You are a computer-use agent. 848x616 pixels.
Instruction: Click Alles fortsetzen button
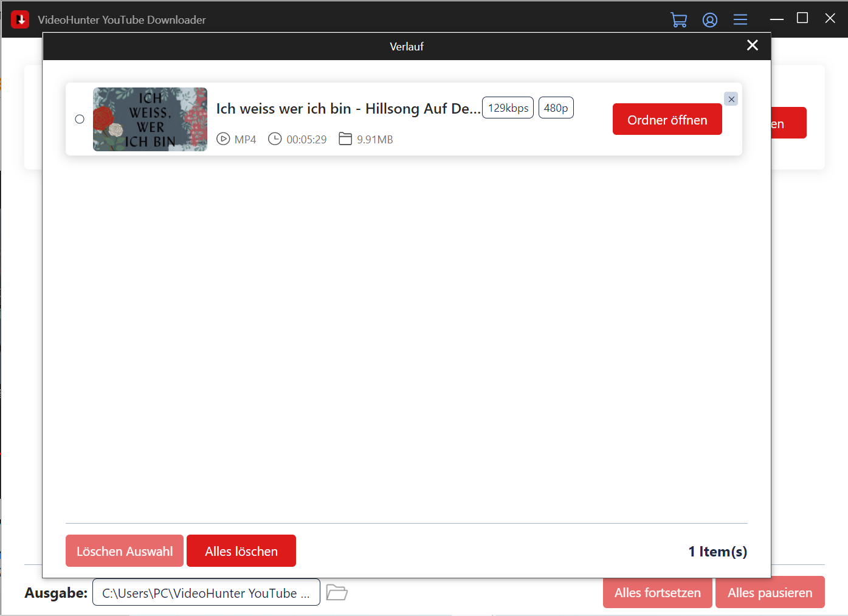(x=657, y=592)
